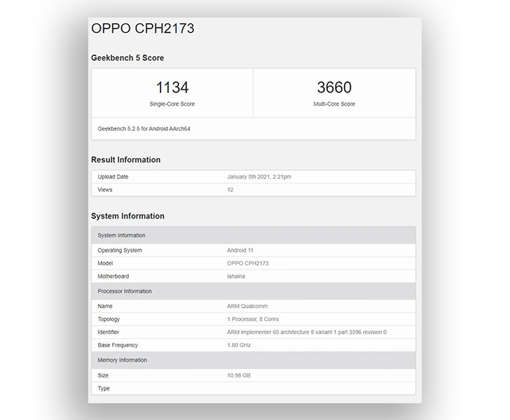This screenshot has height=420, width=510.
Task: Select the 1.80 GHz value
Action: 239,345
